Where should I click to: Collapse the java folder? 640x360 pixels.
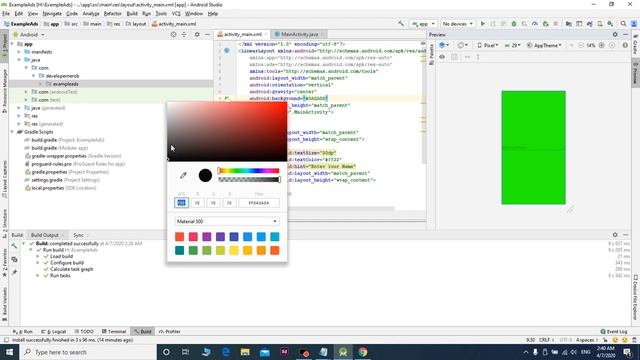(19, 60)
